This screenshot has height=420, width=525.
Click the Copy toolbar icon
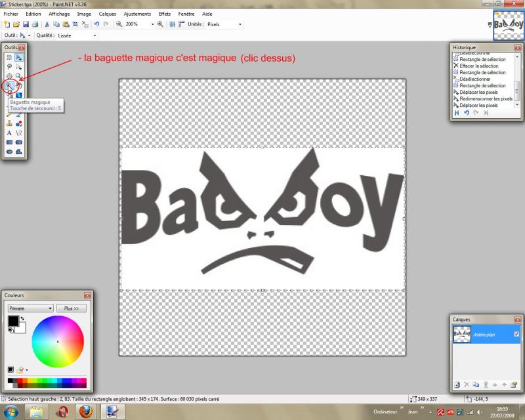point(56,24)
